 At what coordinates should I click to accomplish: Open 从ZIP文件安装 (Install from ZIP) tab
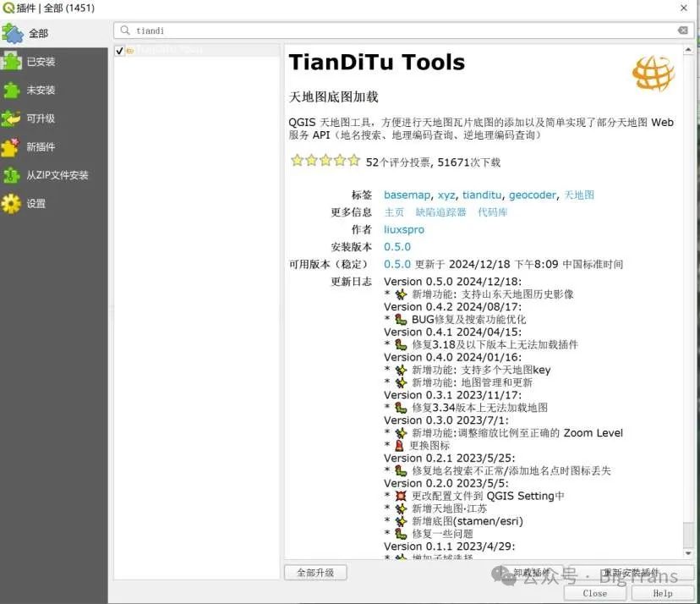tap(53, 175)
